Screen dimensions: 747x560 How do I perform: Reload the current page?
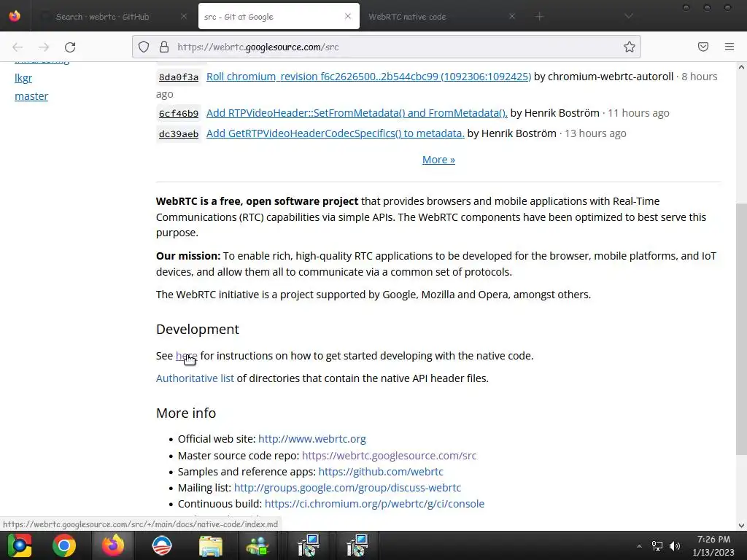click(70, 47)
